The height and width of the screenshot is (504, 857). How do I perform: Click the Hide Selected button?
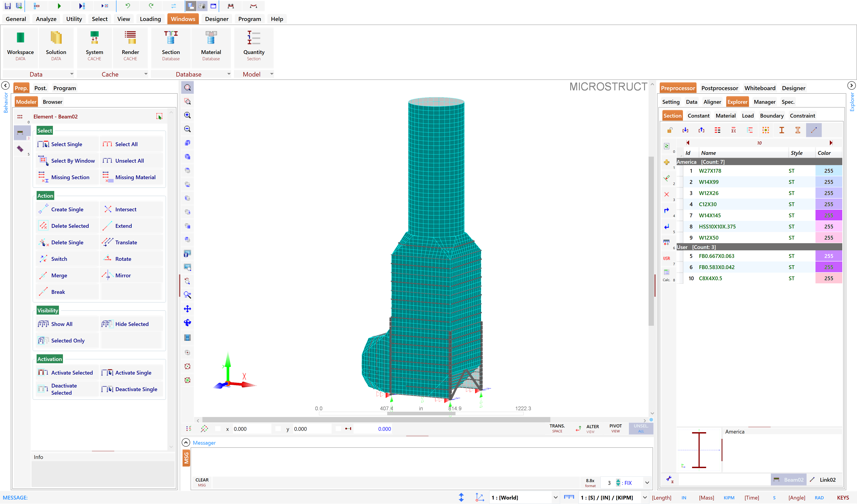pos(132,324)
